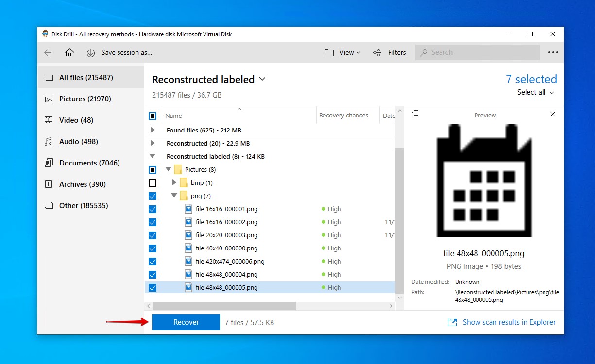Select Pictures (21970) category

(91, 99)
